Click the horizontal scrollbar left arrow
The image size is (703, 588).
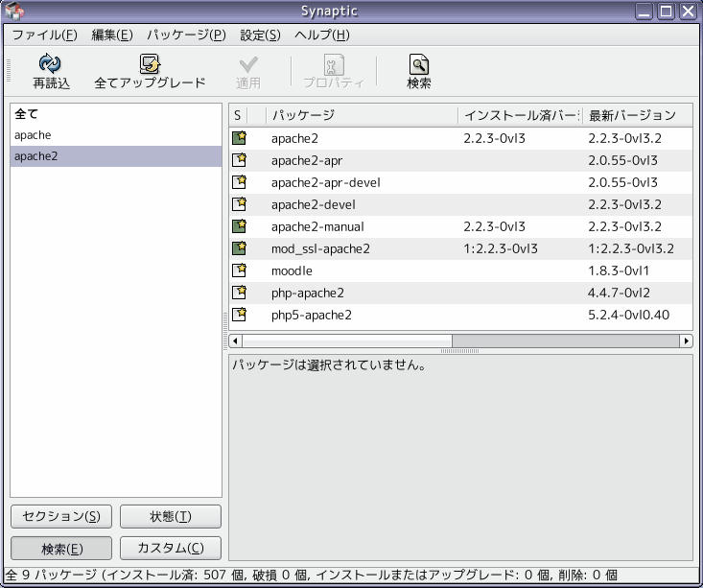coord(235,341)
